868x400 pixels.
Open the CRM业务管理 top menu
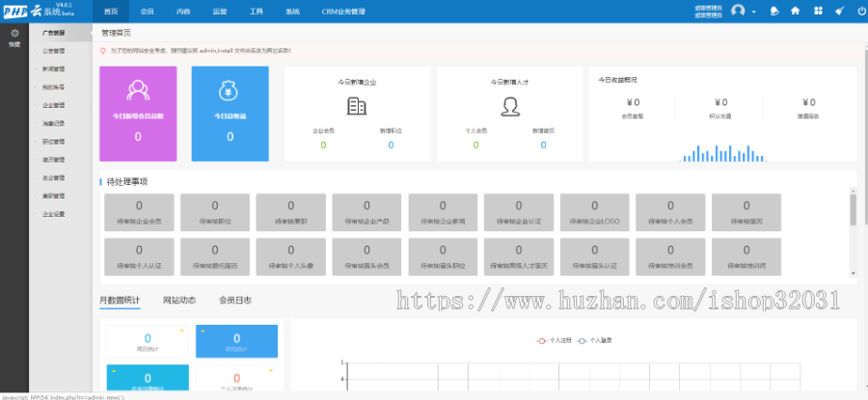(x=343, y=11)
